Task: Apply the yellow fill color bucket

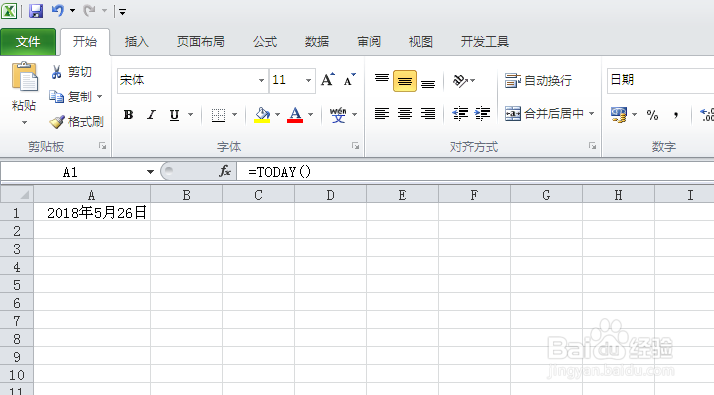Action: (262, 115)
